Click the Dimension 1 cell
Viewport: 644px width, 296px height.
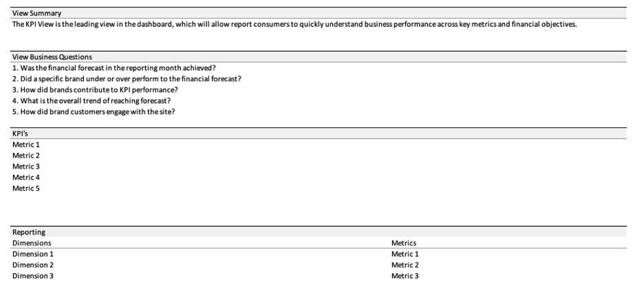(x=33, y=254)
